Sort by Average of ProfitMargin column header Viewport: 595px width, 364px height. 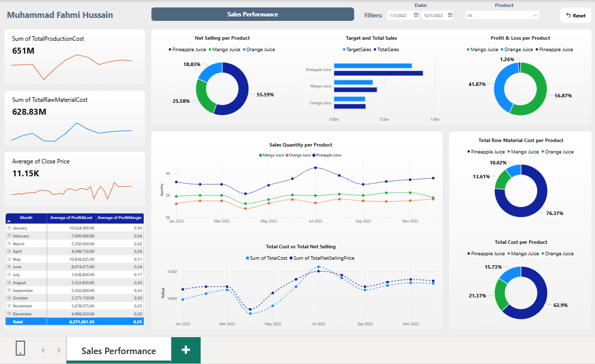click(119, 218)
